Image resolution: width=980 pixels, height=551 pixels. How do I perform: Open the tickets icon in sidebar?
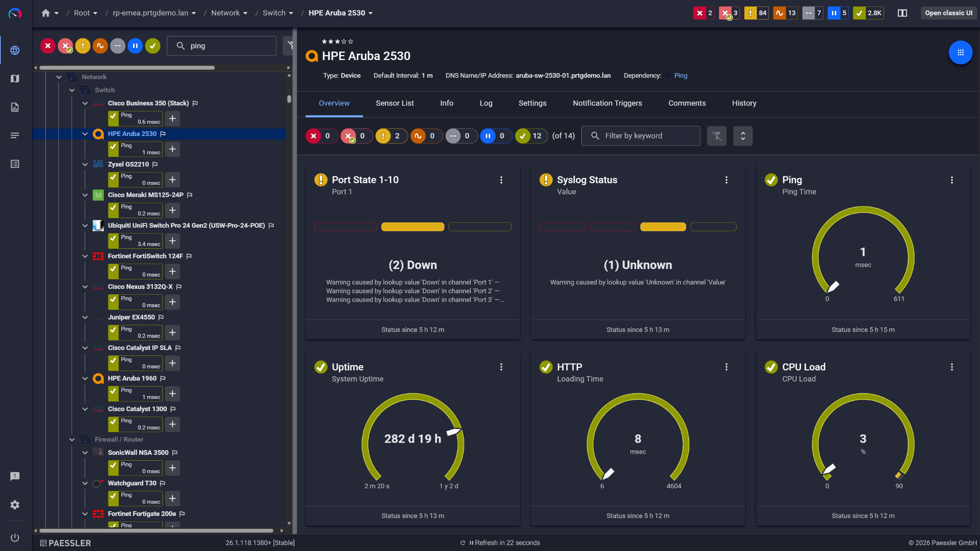(15, 164)
